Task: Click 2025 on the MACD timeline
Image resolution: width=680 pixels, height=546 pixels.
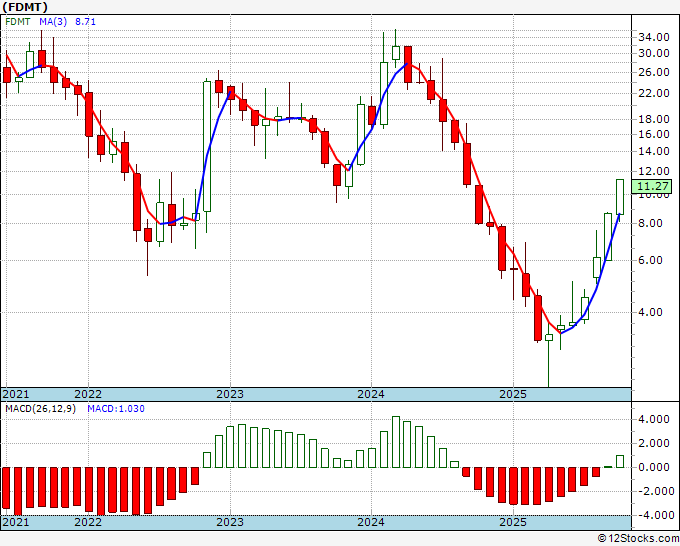Action: [513, 522]
